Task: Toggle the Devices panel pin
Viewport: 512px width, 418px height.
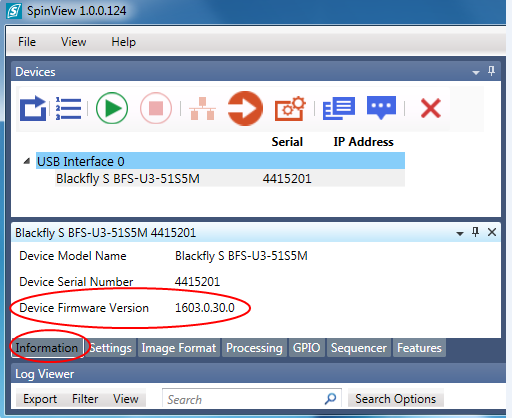Action: pos(491,71)
